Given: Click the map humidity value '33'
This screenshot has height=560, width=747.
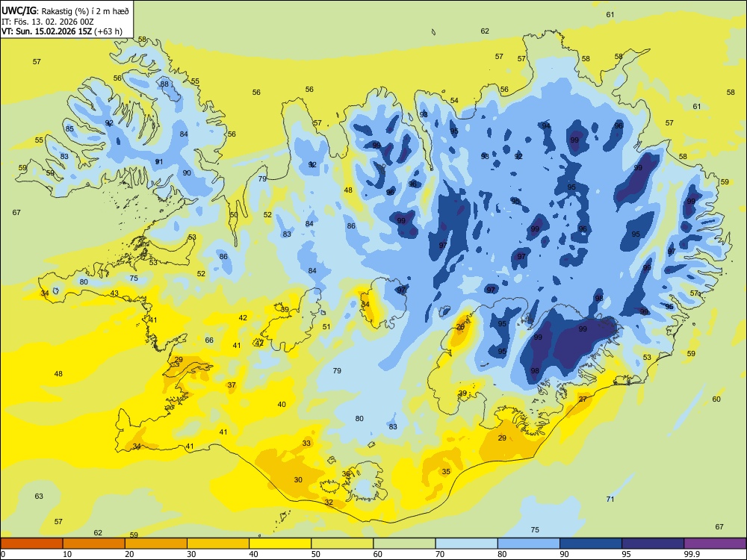Looking at the screenshot, I should [x=306, y=444].
